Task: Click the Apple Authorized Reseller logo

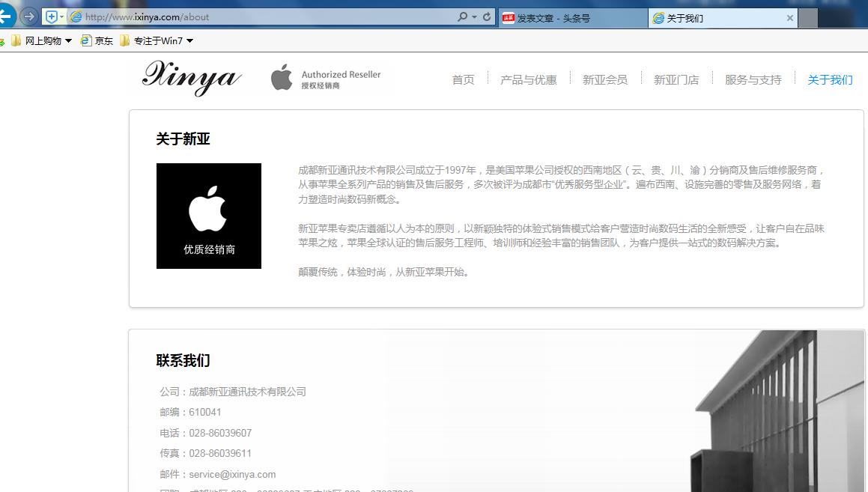Action: (327, 78)
